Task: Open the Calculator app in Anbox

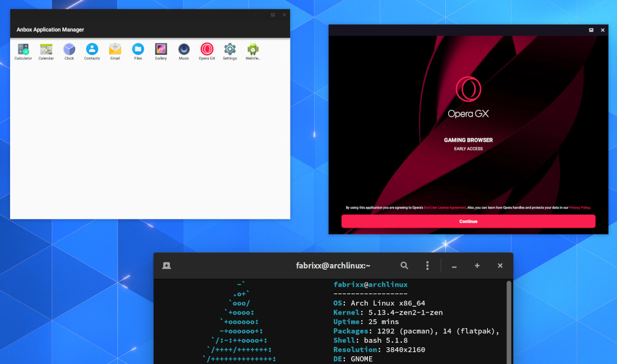Action: click(23, 52)
